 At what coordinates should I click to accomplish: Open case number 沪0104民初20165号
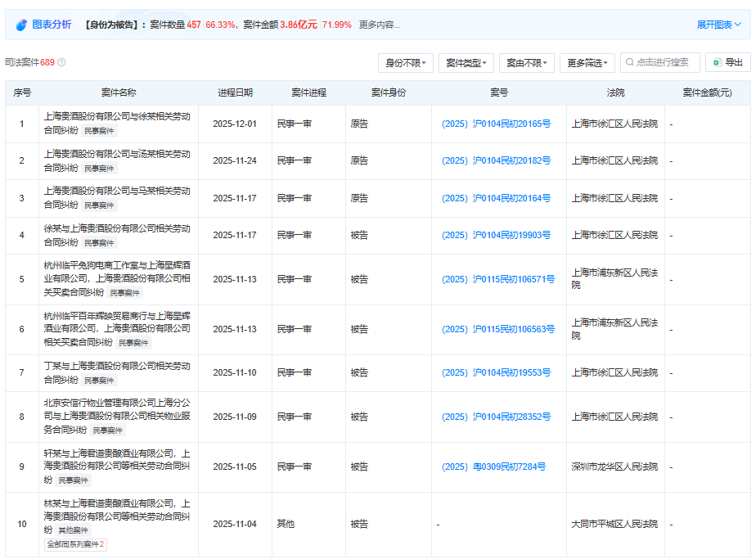pos(496,124)
